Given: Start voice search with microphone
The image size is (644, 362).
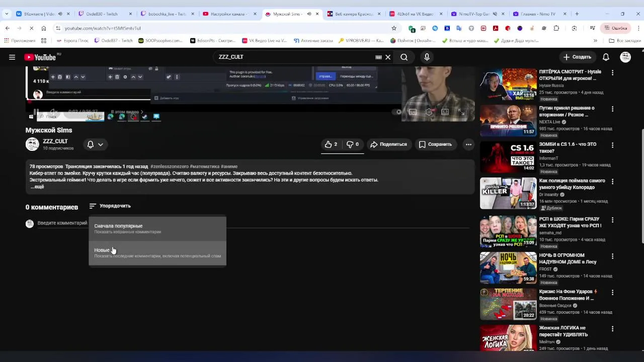Looking at the screenshot, I should coord(427,57).
